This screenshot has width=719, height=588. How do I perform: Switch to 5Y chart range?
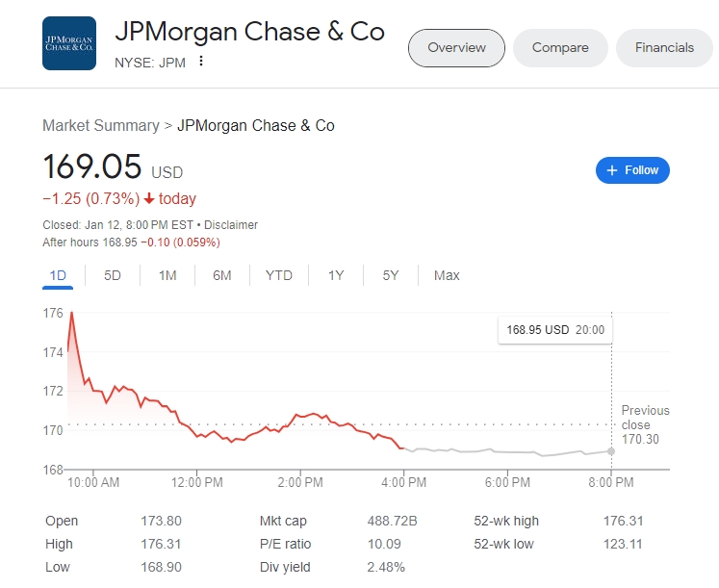(391, 275)
